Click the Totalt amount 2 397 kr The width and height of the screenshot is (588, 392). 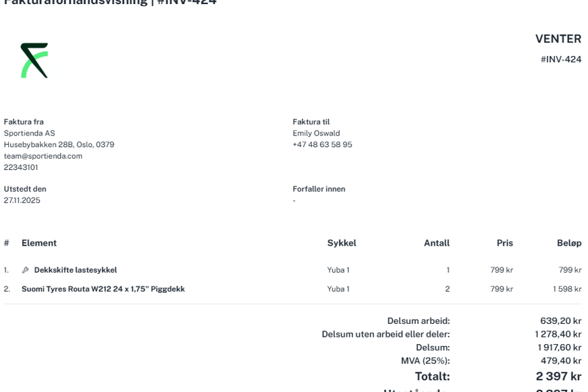tap(559, 376)
